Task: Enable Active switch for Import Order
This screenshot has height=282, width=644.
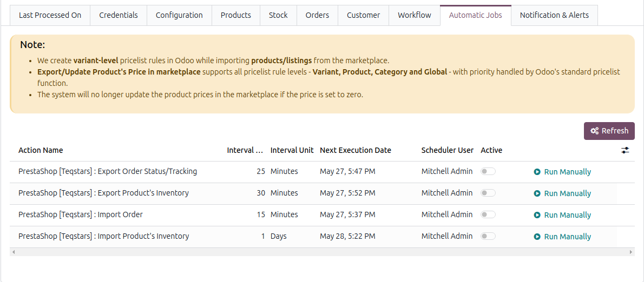Action: point(488,215)
